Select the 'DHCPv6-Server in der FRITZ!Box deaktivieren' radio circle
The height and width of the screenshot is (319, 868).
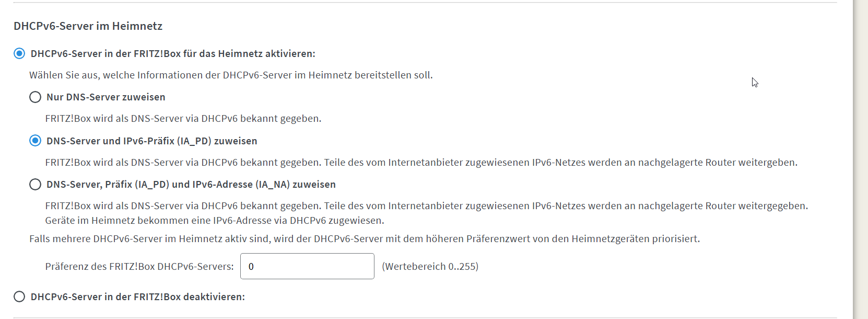point(19,297)
